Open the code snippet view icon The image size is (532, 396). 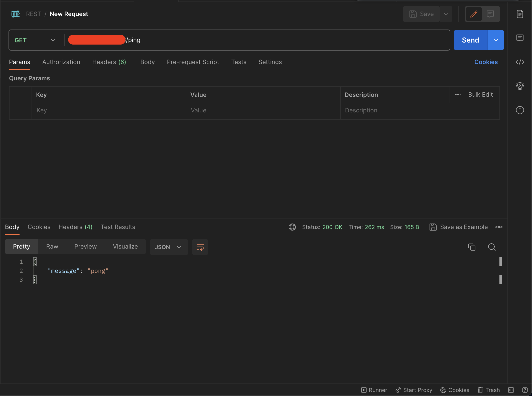click(519, 62)
